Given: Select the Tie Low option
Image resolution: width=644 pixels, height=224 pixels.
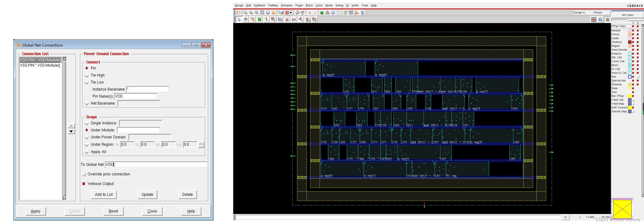Looking at the screenshot, I should coord(87,83).
